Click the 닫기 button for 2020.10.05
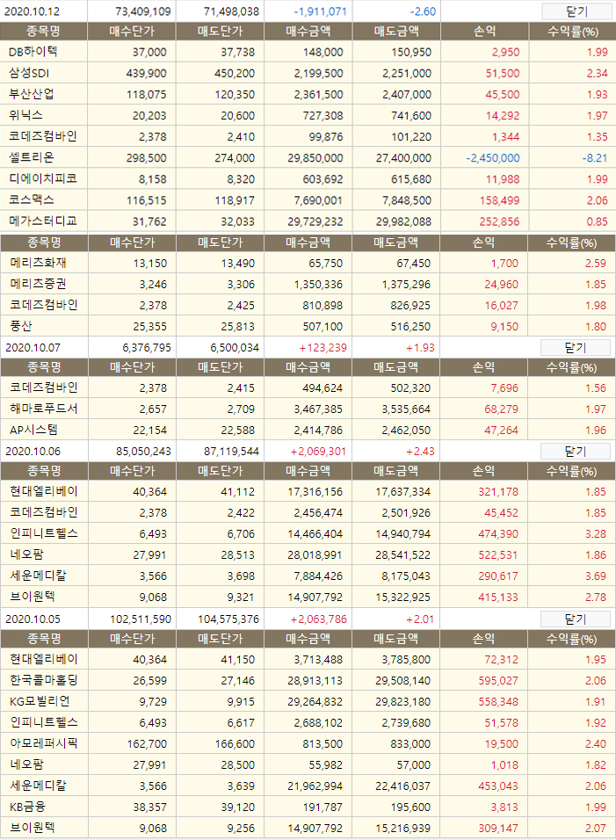Viewport: 616px width, 840px height. (576, 619)
